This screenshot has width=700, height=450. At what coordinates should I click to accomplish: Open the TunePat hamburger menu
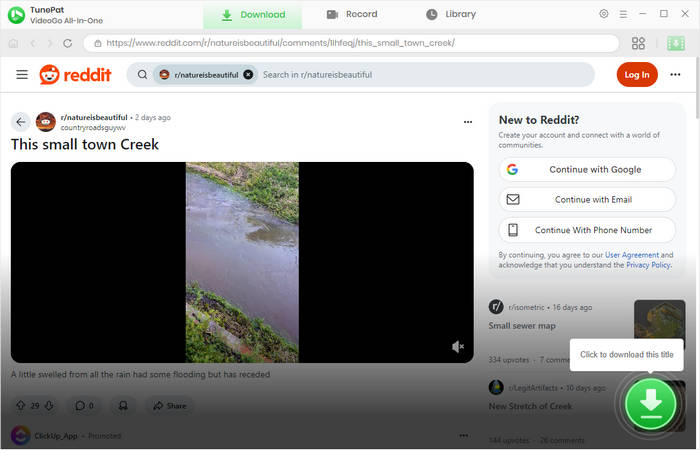(x=623, y=14)
